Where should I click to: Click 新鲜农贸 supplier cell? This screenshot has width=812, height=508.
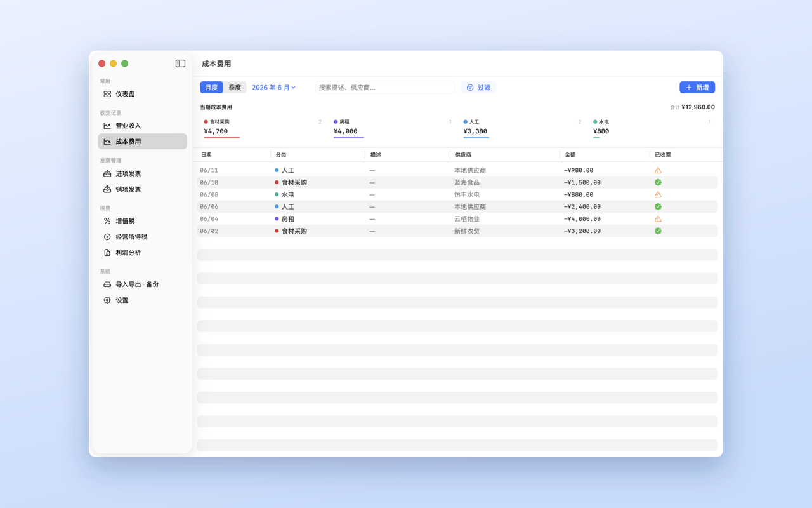pos(467,231)
